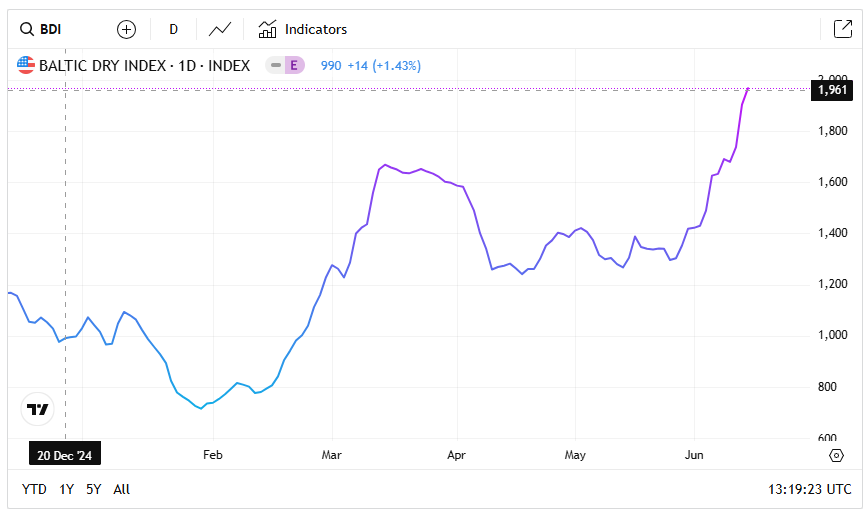The image size is (864, 512).
Task: Click the 1,961 last price label
Action: pyautogui.click(x=832, y=90)
